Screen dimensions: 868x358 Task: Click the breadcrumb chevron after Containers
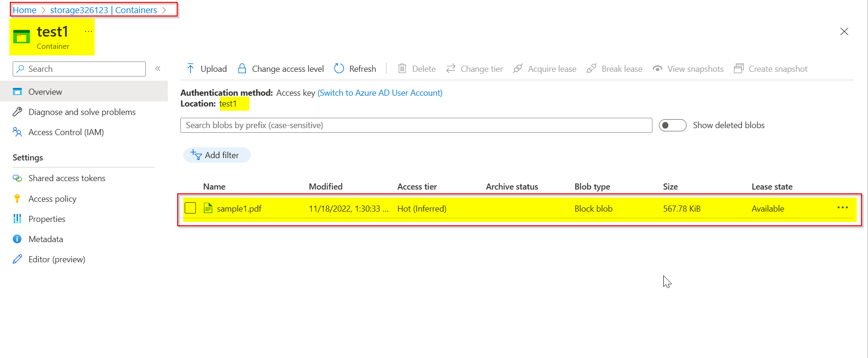click(164, 10)
